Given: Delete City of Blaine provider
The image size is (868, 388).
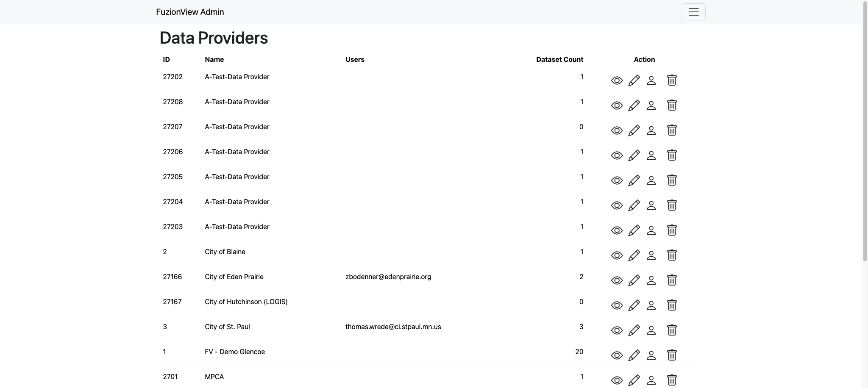Looking at the screenshot, I should tap(672, 255).
